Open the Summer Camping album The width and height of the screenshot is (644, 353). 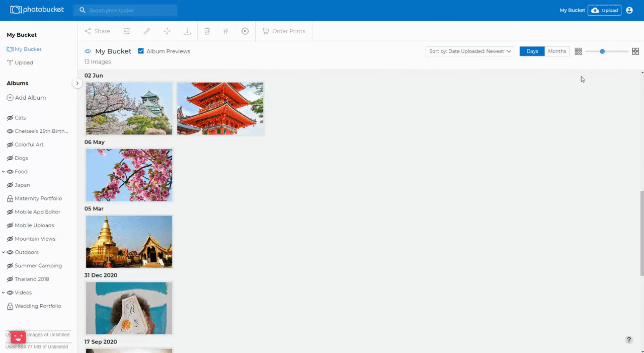click(x=38, y=266)
